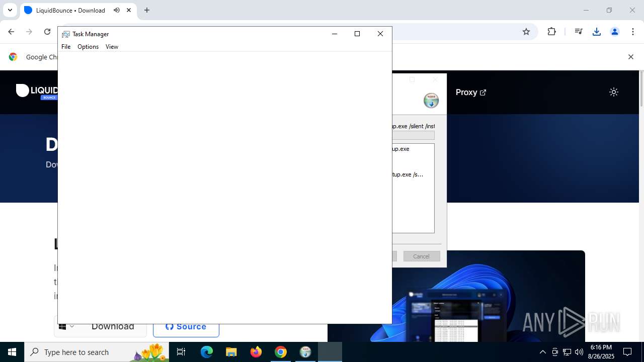Show Chrome downloads
Screen dimensions: 644x362
point(597,32)
